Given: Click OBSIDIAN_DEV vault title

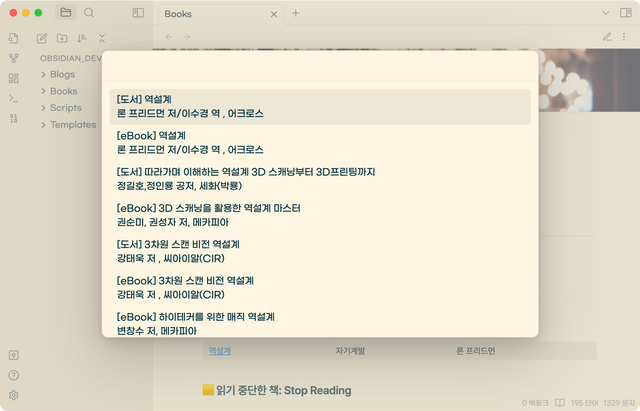Looking at the screenshot, I should (x=71, y=58).
